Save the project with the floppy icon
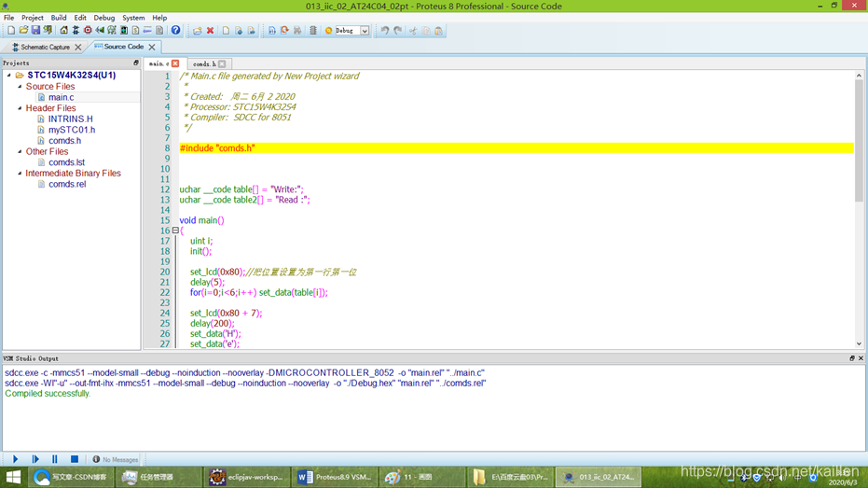868x489 pixels. [x=35, y=31]
